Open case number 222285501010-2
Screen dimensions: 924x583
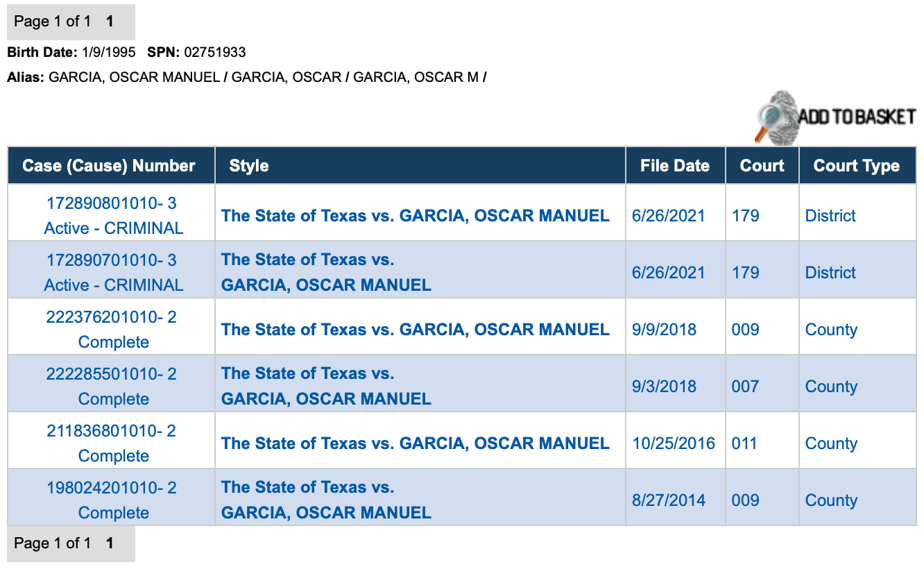[x=112, y=374]
